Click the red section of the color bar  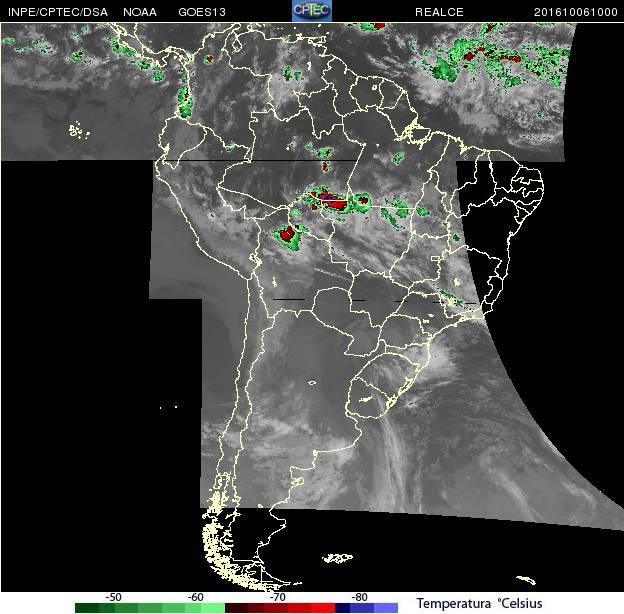pos(280,608)
